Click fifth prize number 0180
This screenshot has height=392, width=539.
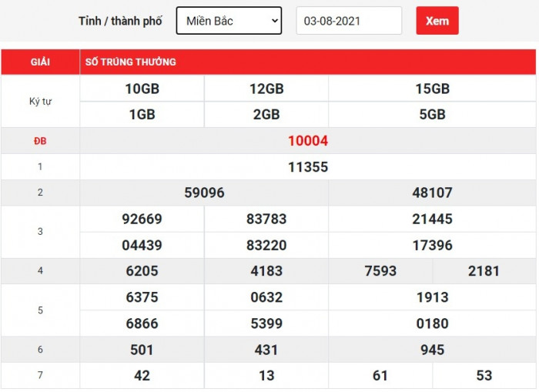click(x=432, y=323)
